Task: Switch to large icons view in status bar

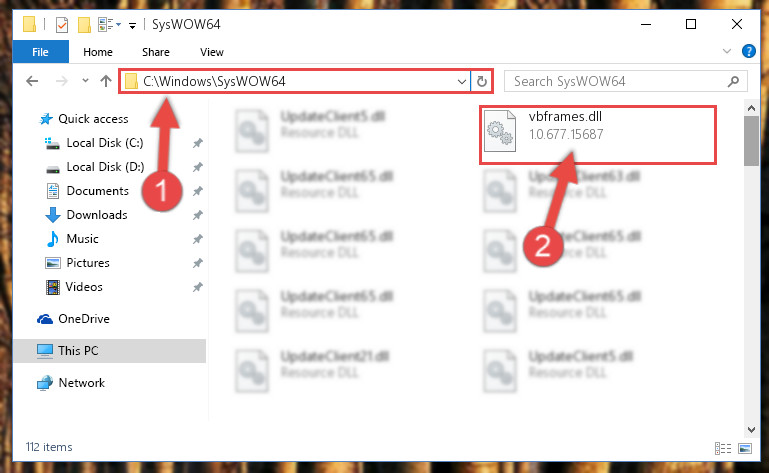Action: point(744,448)
